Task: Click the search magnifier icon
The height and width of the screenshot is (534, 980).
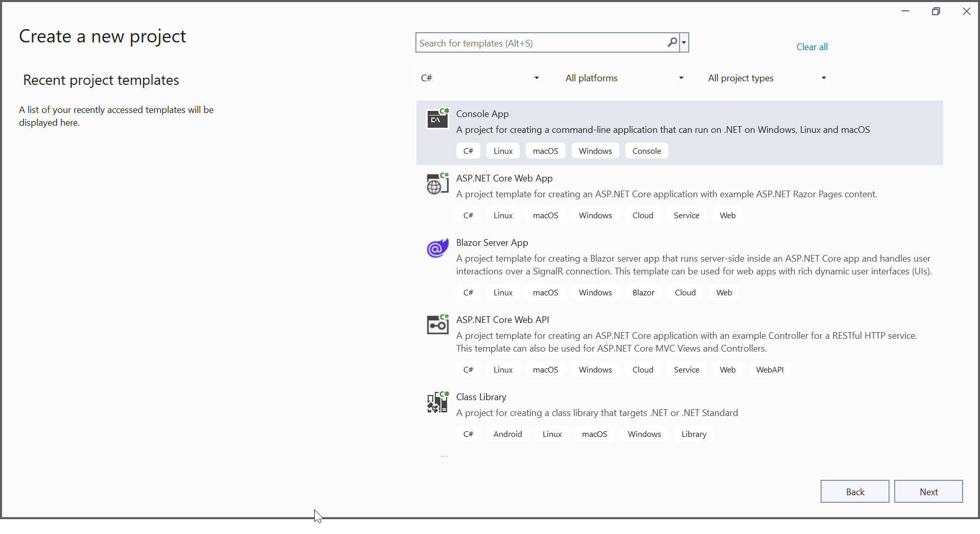Action: (672, 42)
